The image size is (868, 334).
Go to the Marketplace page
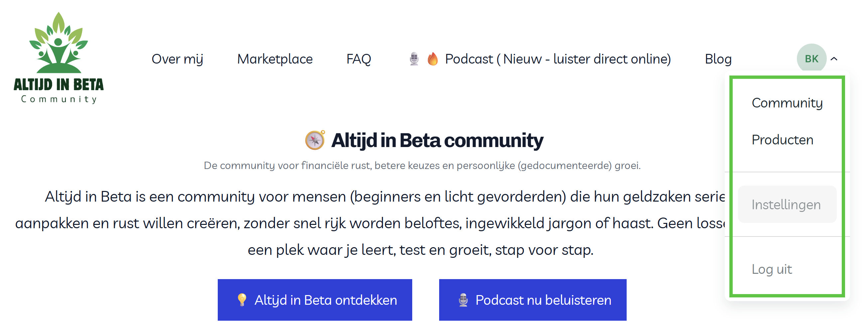275,59
